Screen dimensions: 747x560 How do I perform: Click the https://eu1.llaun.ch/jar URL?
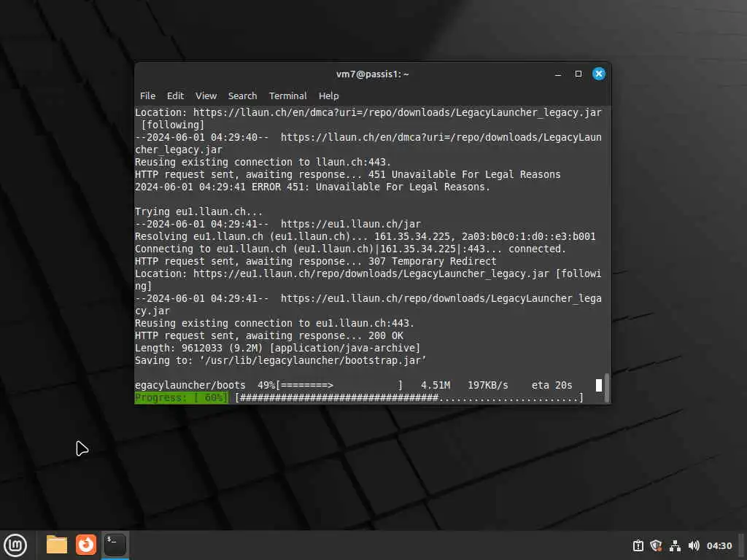click(351, 224)
